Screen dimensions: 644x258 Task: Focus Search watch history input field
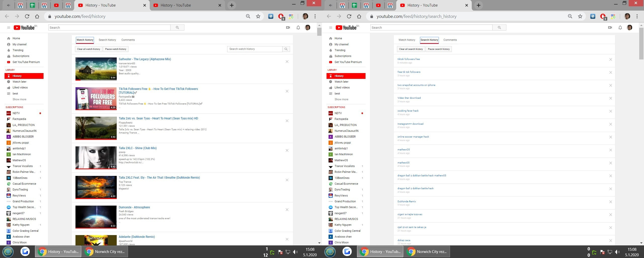pos(255,49)
